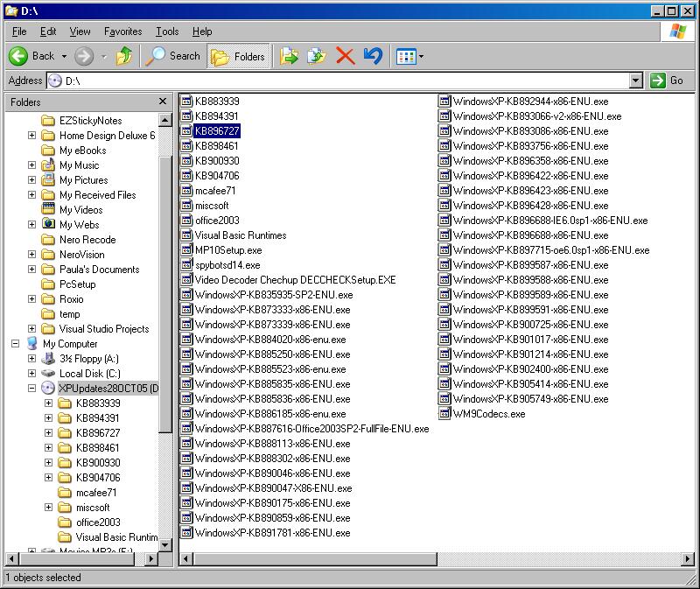Click WindowsXP-KB905749-x86-ENU.exe icon
Viewport: 700px width, 589px height.
coord(444,399)
